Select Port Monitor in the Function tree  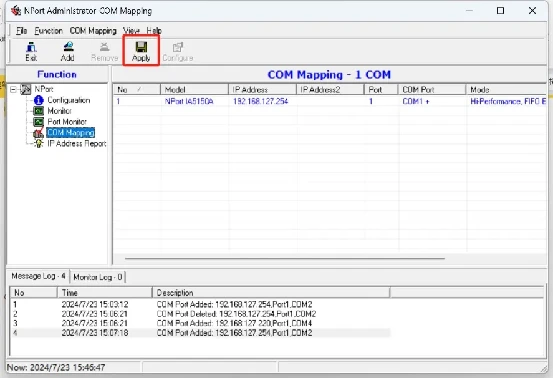pos(67,122)
